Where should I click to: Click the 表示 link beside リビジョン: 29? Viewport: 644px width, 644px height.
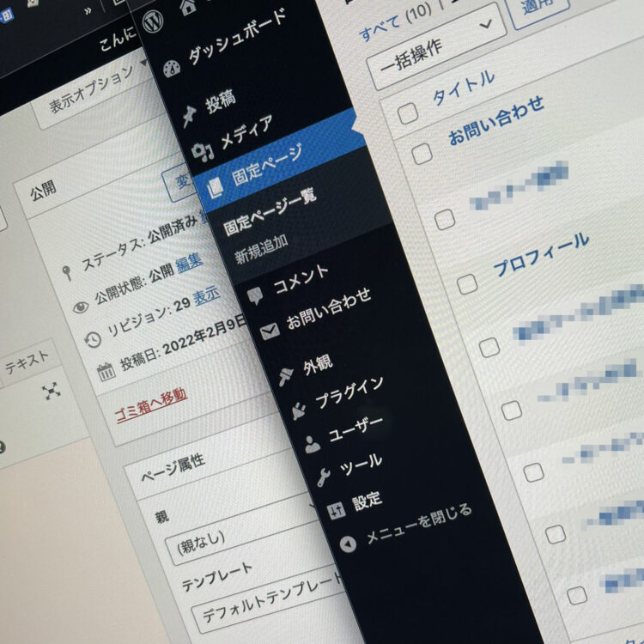click(207, 295)
